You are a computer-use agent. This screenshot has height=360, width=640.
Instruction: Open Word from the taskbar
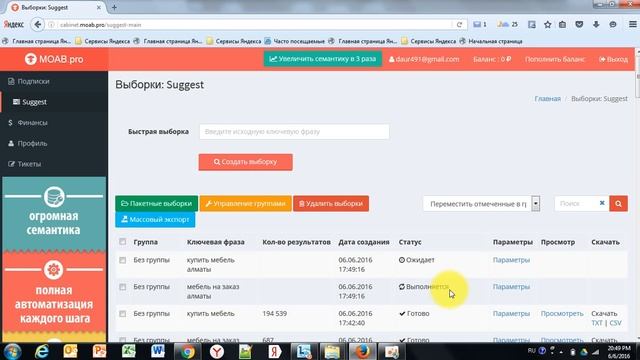pos(158,351)
